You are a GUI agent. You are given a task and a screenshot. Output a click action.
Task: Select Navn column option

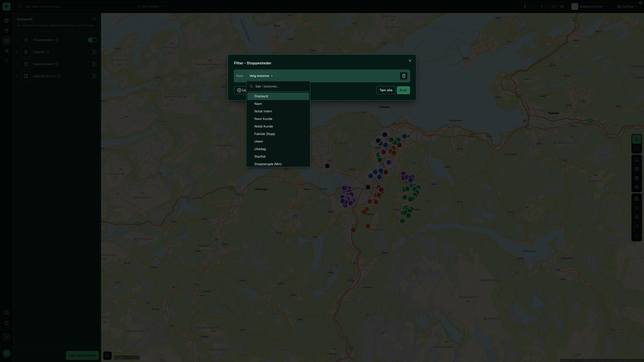(x=278, y=104)
